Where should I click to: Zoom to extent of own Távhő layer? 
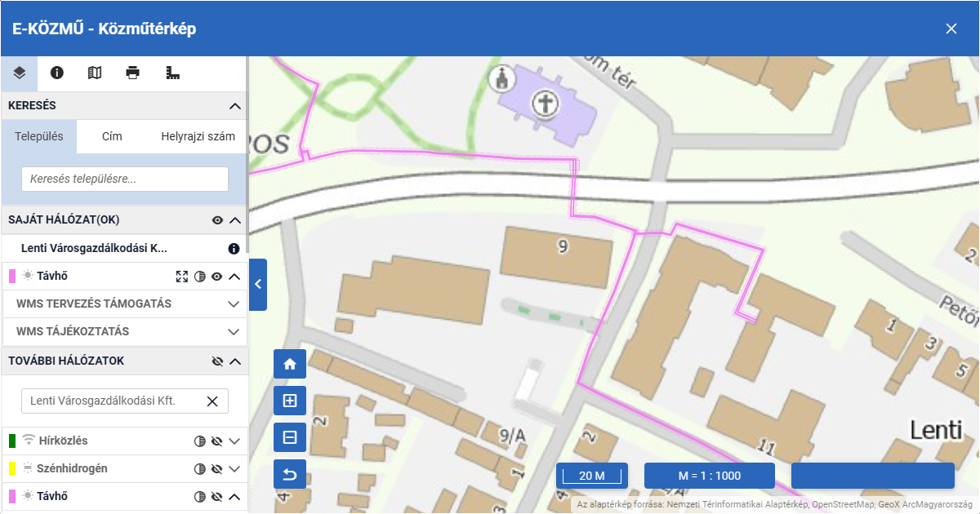click(x=182, y=277)
